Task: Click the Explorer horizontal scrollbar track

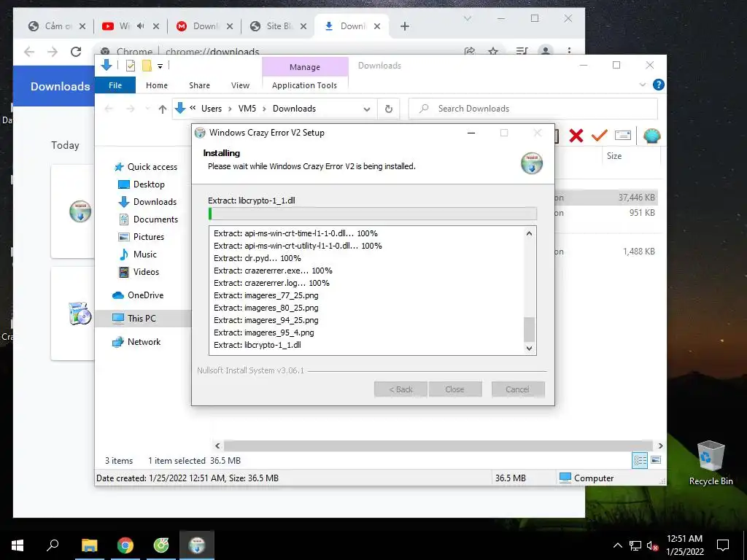Action: click(438, 446)
